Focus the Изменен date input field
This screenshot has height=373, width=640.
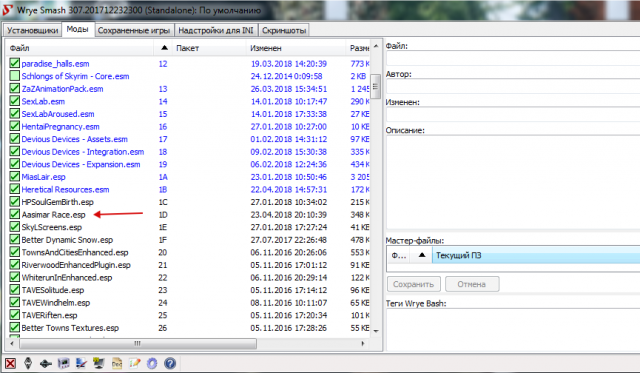[513, 115]
